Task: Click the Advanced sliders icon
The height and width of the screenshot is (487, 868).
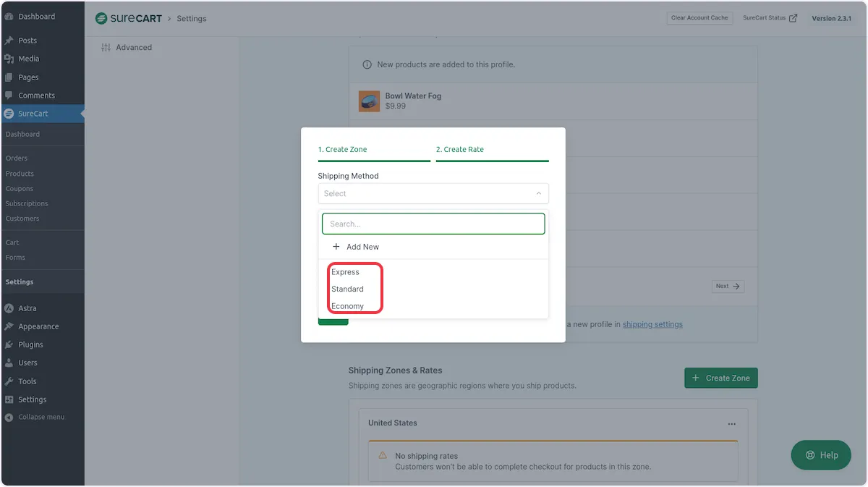Action: (x=106, y=48)
